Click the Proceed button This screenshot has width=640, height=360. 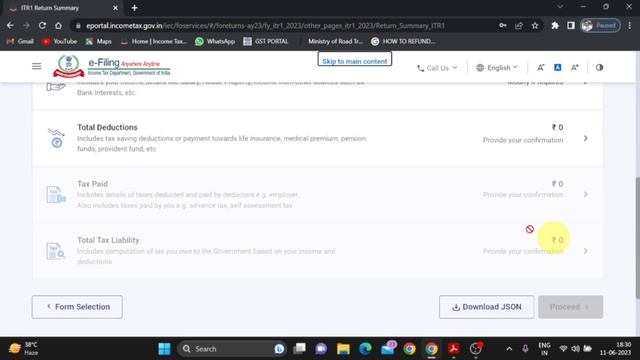(571, 307)
